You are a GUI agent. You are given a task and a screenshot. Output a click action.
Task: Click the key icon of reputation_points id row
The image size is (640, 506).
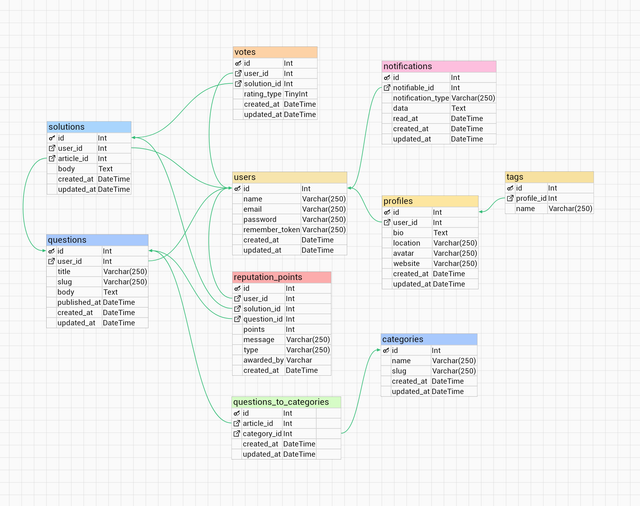coord(238,289)
